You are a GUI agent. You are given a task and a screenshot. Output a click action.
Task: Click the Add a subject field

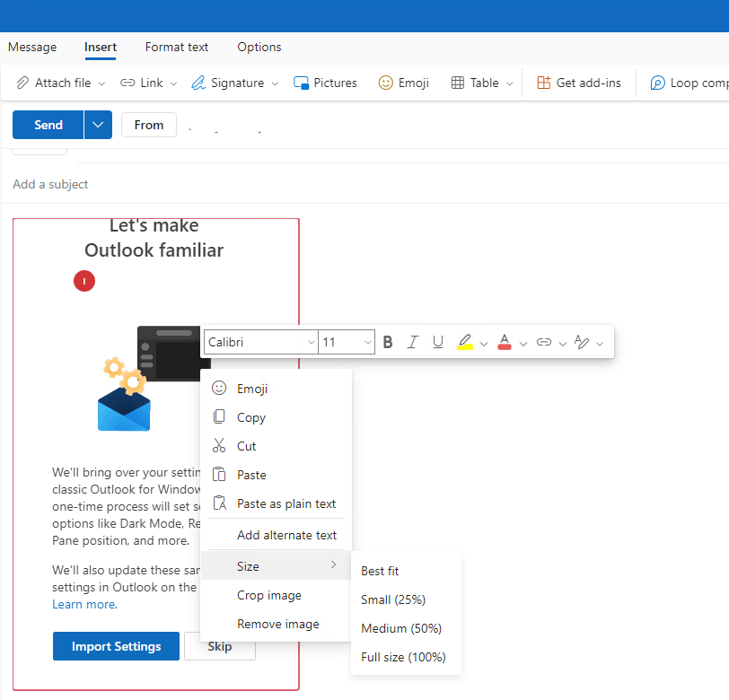pyautogui.click(x=49, y=184)
